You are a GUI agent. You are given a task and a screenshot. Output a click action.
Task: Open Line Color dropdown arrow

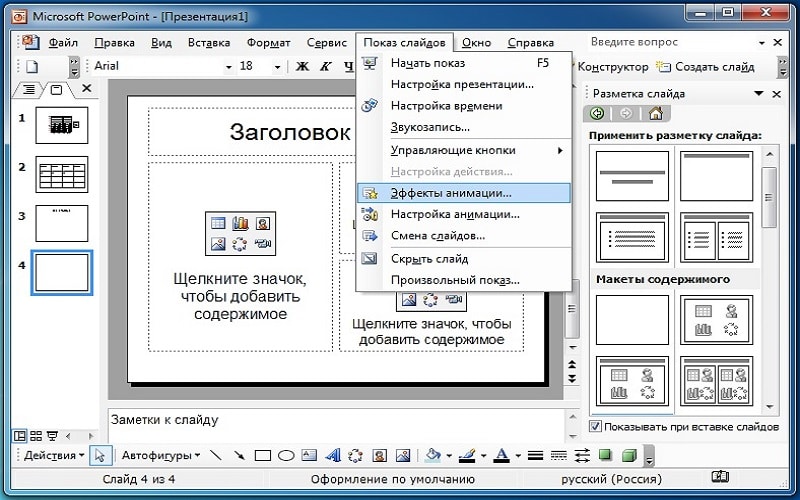pos(483,456)
